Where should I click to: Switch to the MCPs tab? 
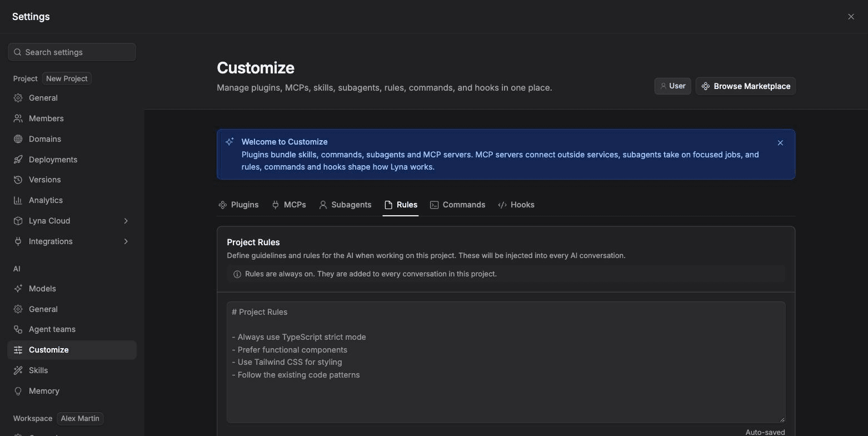288,205
